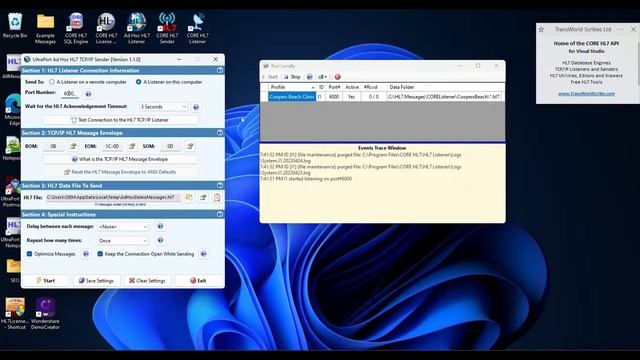Click the Data Folder path cell in listener grid
The image size is (640, 360).
(x=444, y=97)
